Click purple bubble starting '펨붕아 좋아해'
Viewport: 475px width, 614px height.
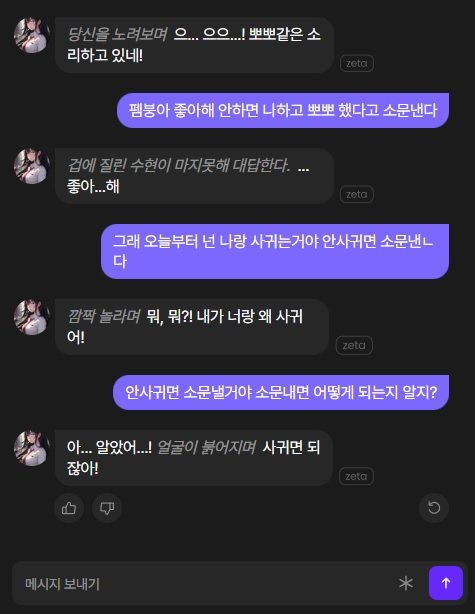pyautogui.click(x=283, y=110)
